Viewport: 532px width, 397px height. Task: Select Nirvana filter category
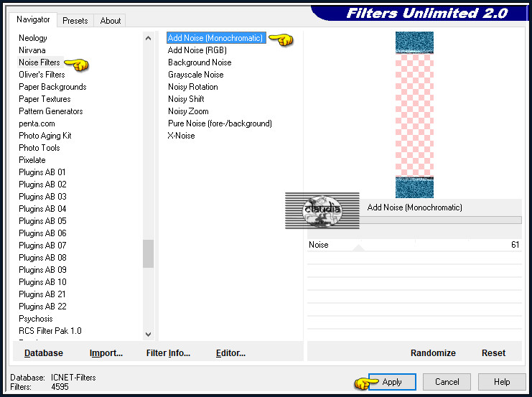[x=32, y=50]
